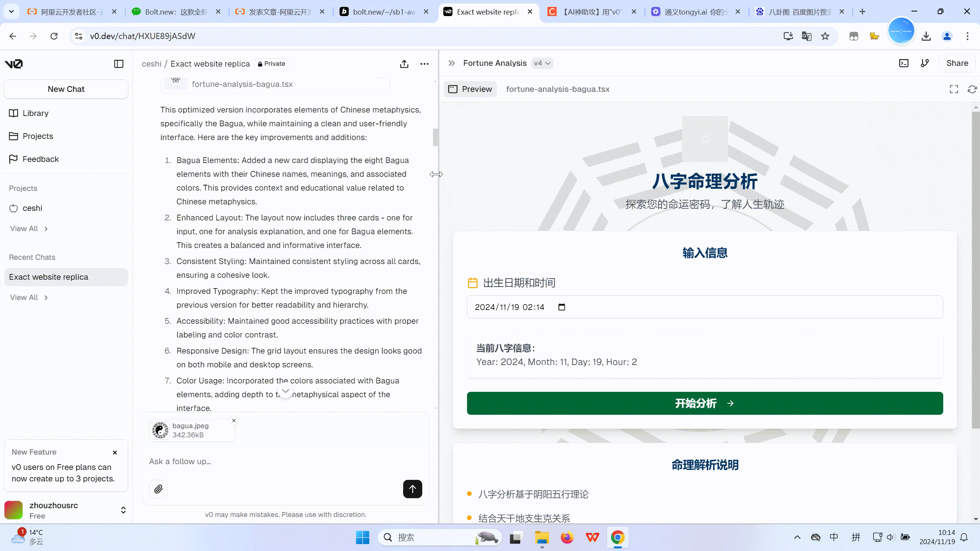Click the Share button
The height and width of the screenshot is (551, 980).
pos(957,63)
